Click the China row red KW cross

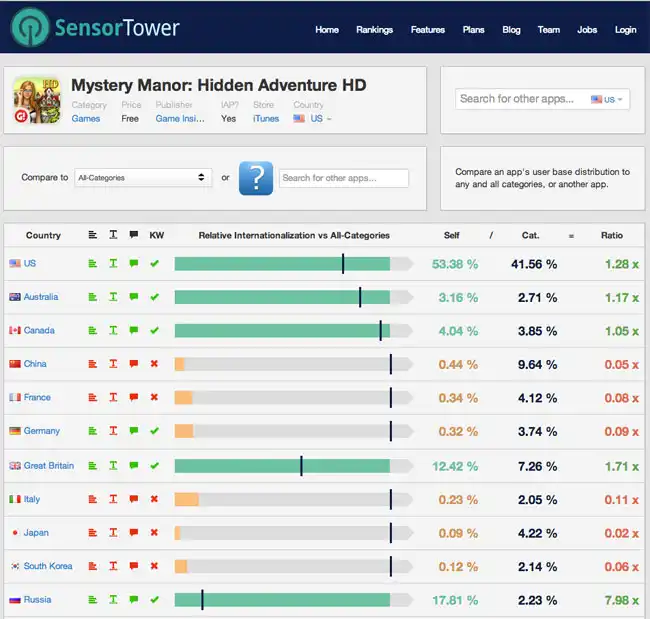coord(154,364)
